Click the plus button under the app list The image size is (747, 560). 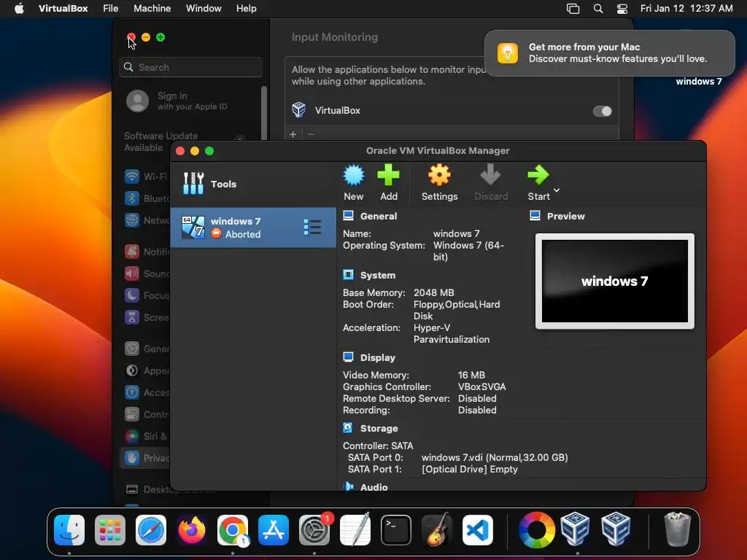pyautogui.click(x=293, y=134)
